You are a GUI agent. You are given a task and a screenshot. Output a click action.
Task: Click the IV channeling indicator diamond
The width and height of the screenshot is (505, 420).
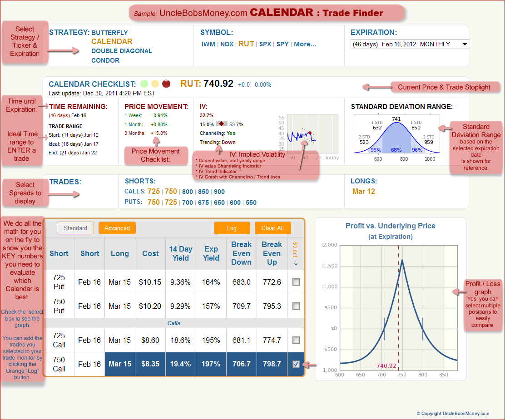[222, 124]
